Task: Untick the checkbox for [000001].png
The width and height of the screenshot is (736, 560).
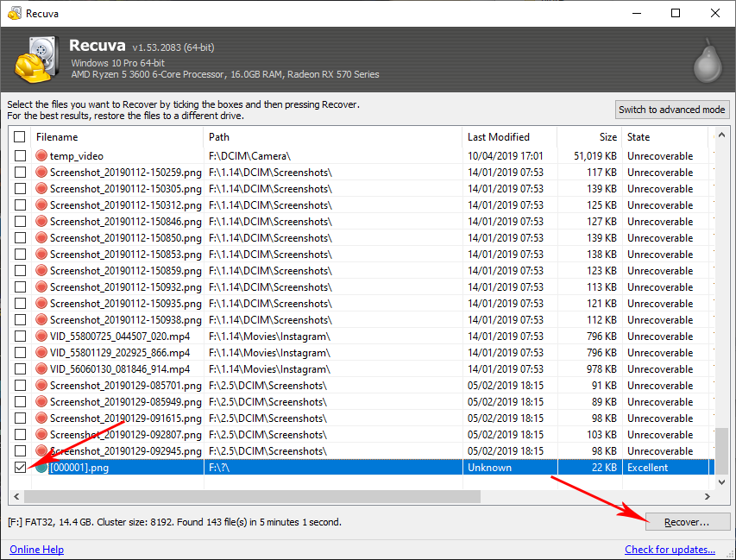Action: [x=20, y=468]
